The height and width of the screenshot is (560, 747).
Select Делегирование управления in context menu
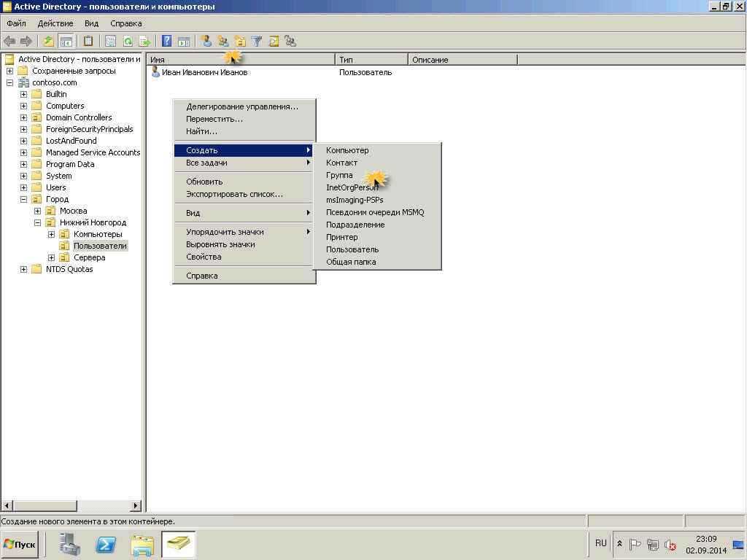pos(241,106)
